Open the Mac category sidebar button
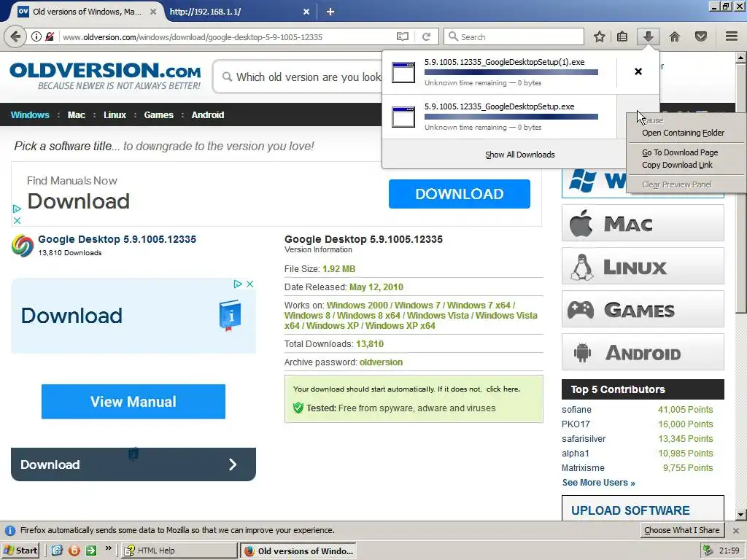Screen dimensions: 747x560 click(643, 223)
